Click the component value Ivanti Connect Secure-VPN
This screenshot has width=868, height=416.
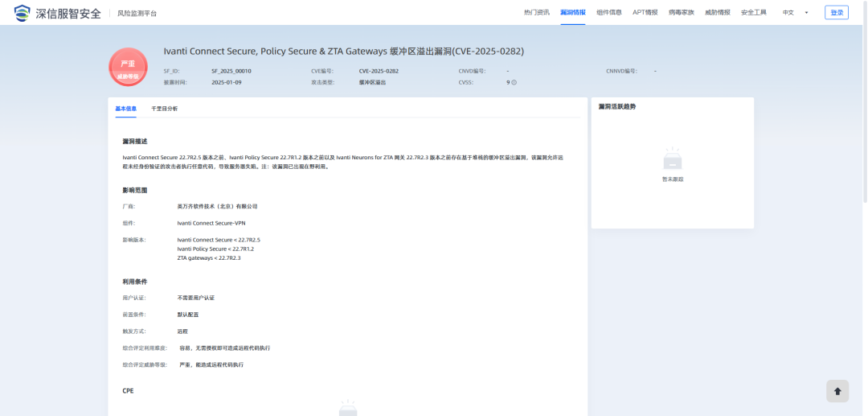point(211,223)
